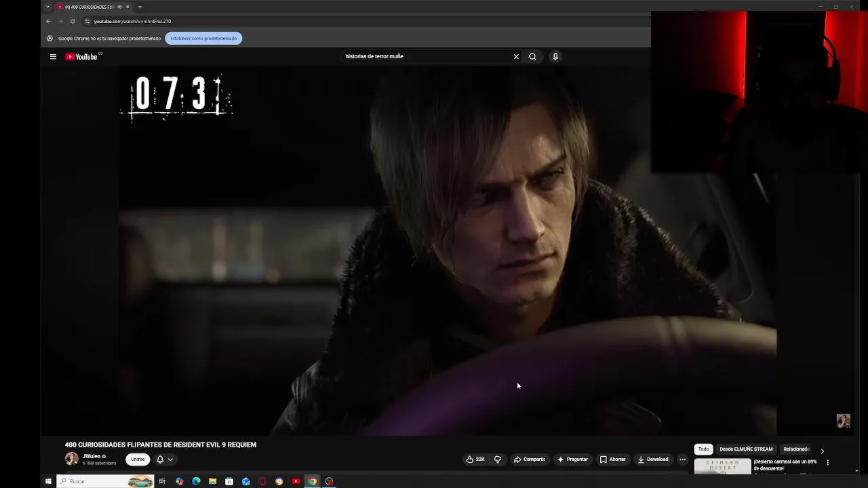Save video with the Ahorrar button
This screenshot has height=488, width=868.
tap(613, 460)
